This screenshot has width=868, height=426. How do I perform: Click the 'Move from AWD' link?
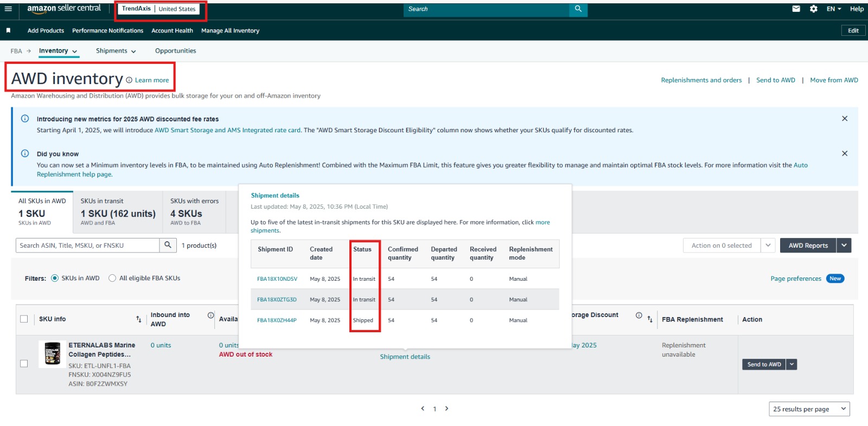coord(834,80)
